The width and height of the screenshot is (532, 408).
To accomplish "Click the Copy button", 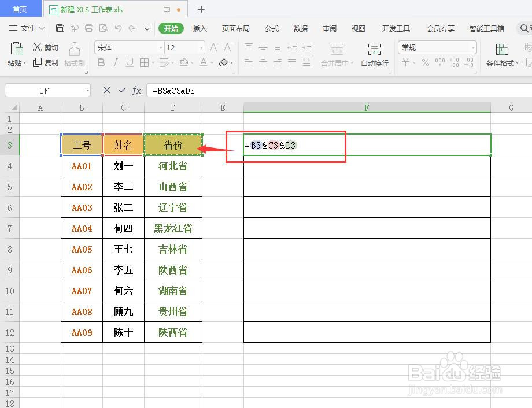I will click(46, 62).
